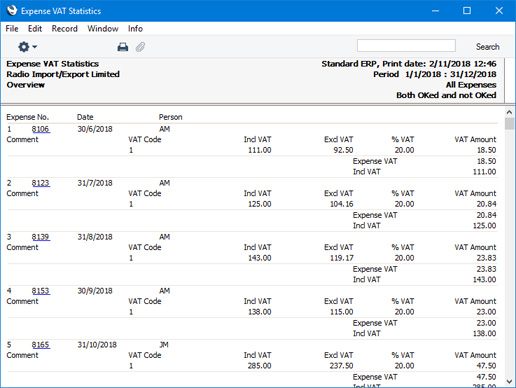This screenshot has width=516, height=388.
Task: Open expense number 8165 link
Action: (41, 345)
